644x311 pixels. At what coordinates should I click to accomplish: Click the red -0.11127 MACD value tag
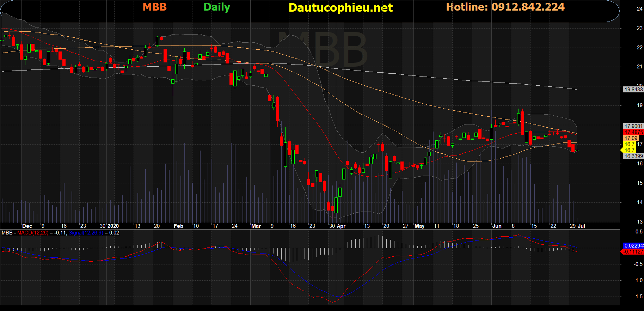pyautogui.click(x=633, y=252)
